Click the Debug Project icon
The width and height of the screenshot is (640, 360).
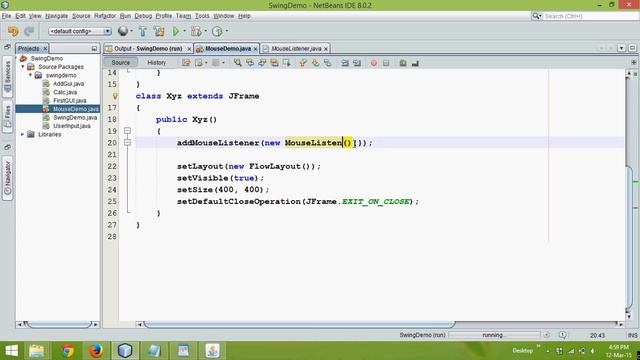tap(196, 31)
